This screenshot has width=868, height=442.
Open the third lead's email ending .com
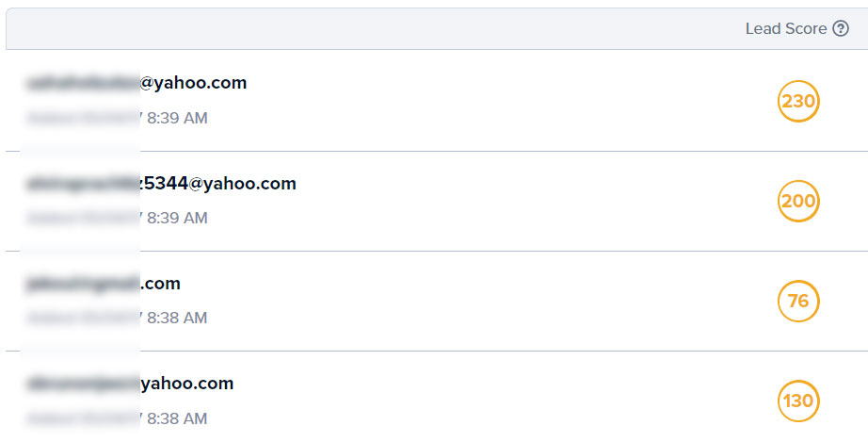coord(103,283)
